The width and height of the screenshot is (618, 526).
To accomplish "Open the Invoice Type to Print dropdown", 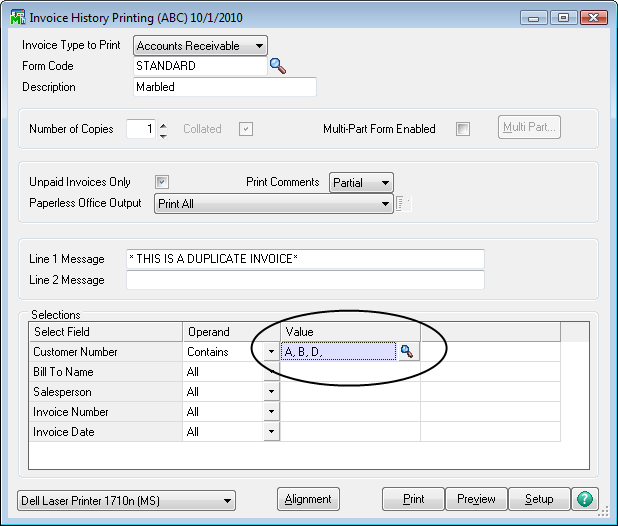I will [259, 45].
